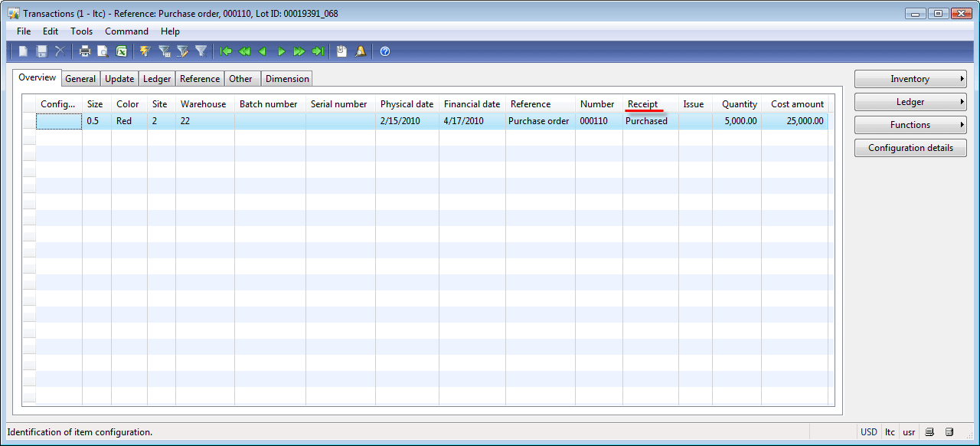Click the computer icon in status bar

[x=929, y=432]
